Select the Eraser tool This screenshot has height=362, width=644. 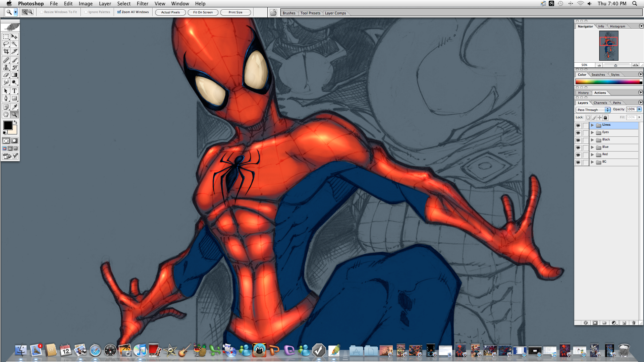(6, 75)
